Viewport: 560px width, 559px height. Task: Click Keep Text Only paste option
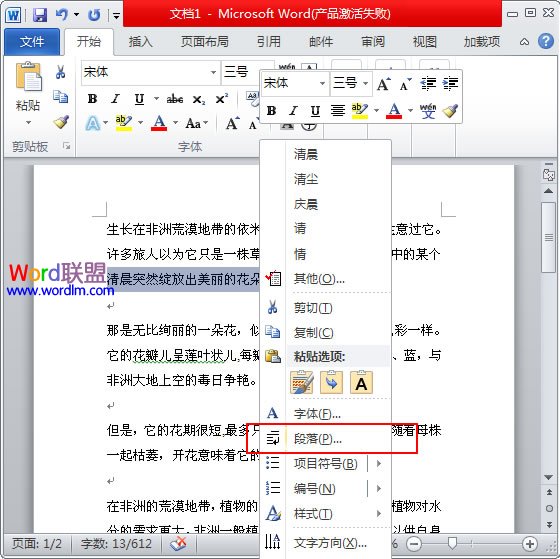point(361,383)
